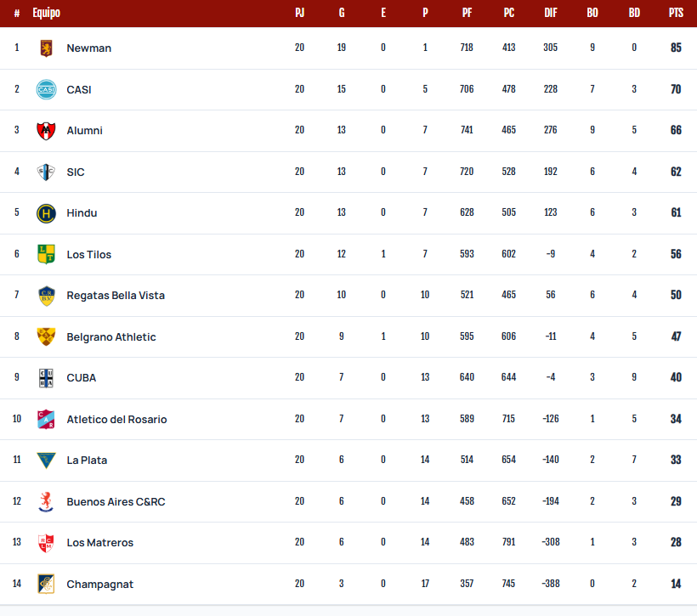Click the CASI round blue logo
The width and height of the screenshot is (697, 616).
click(x=46, y=89)
